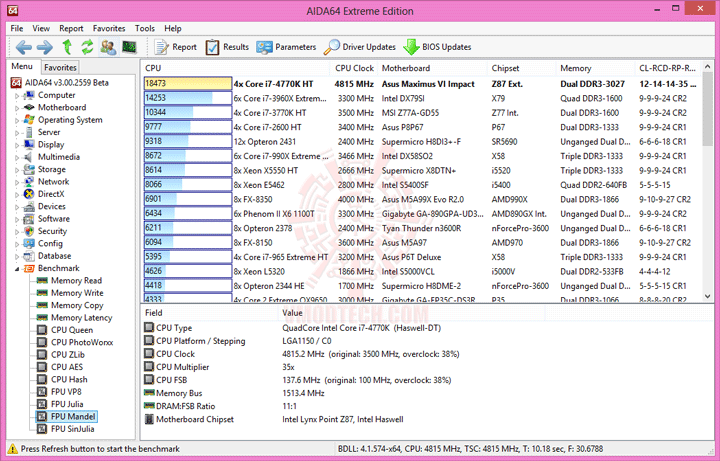720x461 pixels.
Task: Collapse the Benchmark tree node
Action: (x=17, y=269)
